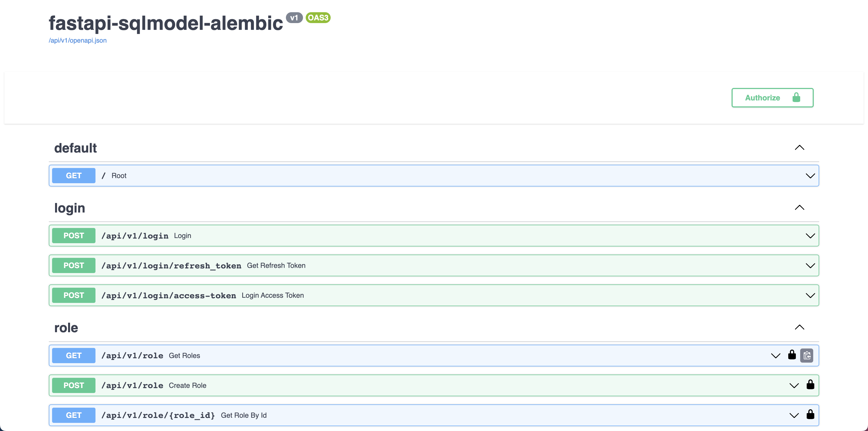The height and width of the screenshot is (431, 868).
Task: Click the role tag heading
Action: click(x=66, y=328)
